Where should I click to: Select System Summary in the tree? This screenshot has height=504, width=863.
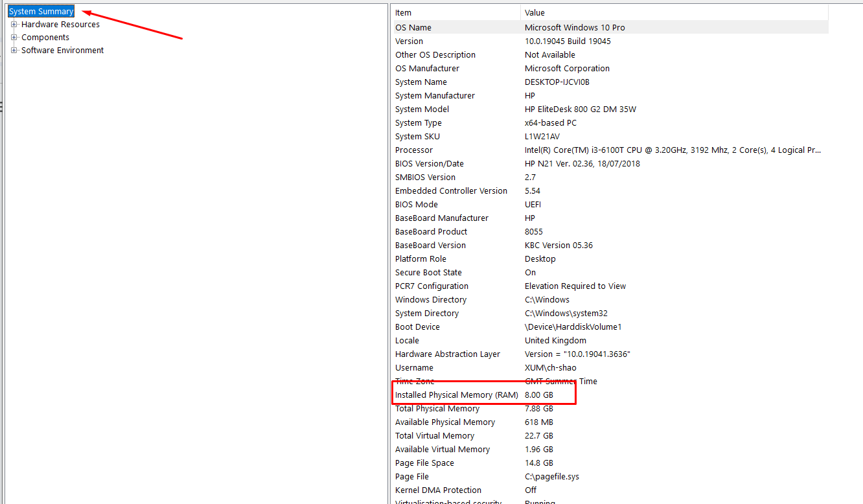pyautogui.click(x=41, y=12)
